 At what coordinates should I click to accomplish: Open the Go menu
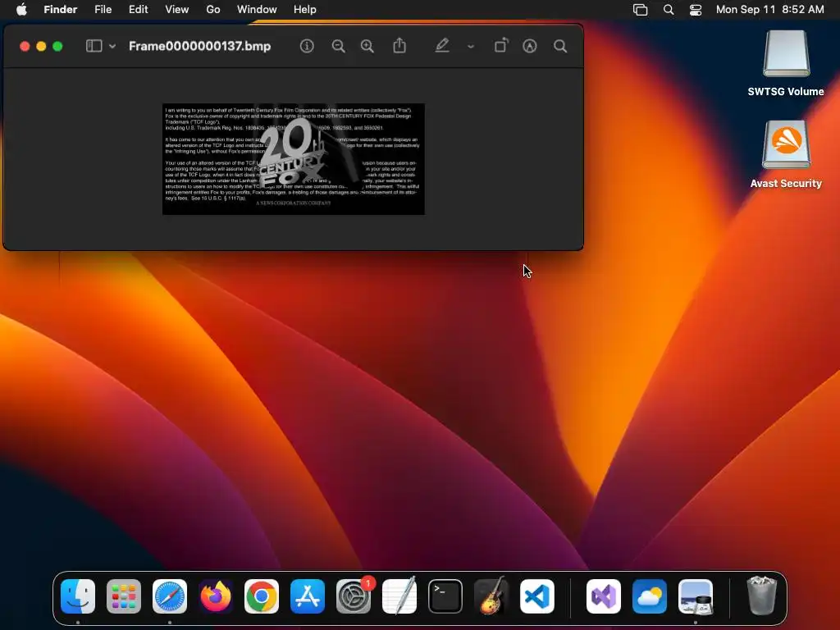[x=213, y=9]
